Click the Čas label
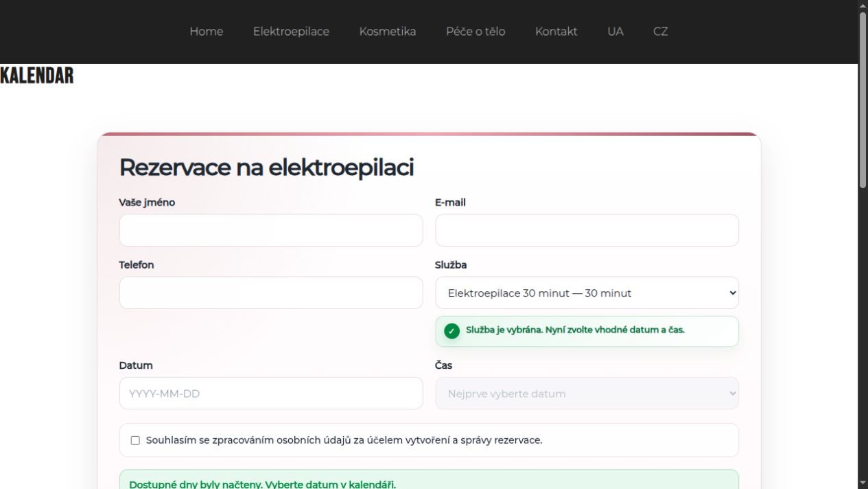868x489 pixels. [x=443, y=365]
